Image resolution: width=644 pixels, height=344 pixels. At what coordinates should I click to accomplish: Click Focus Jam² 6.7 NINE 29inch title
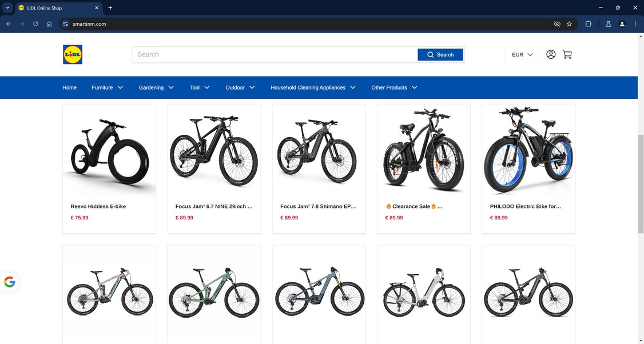click(214, 206)
